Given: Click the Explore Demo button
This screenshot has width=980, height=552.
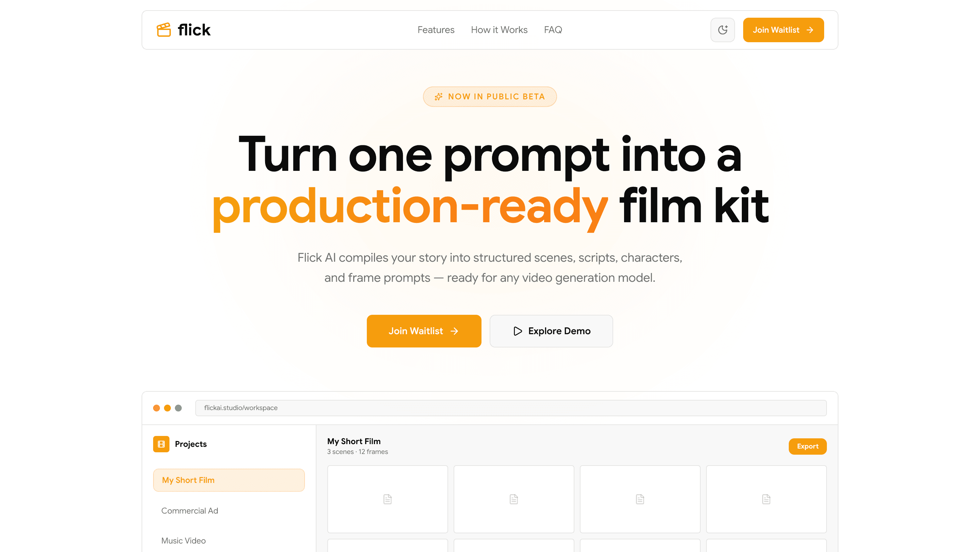Looking at the screenshot, I should tap(551, 330).
